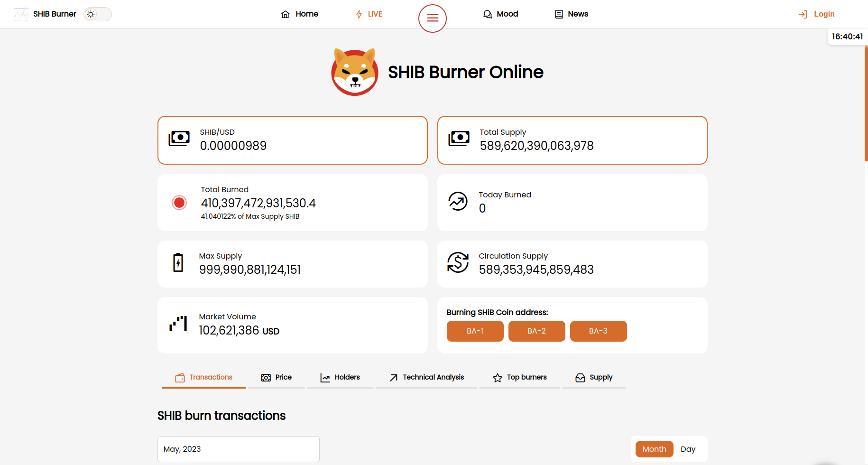Click the SHIB Burner Online title
Image resolution: width=868 pixels, height=465 pixels.
click(x=466, y=72)
